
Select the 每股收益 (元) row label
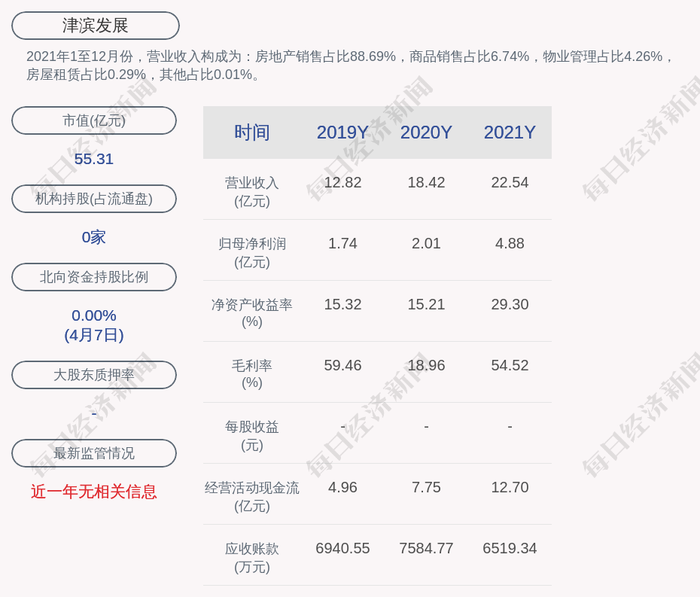(252, 436)
